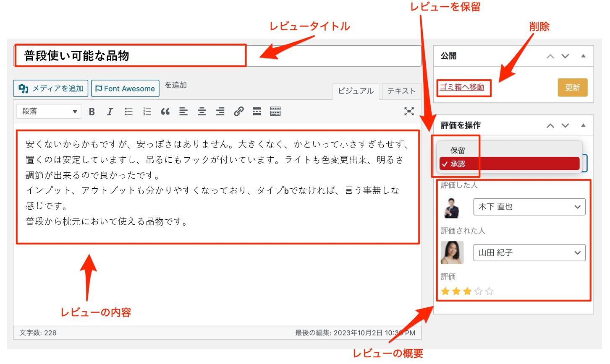Toggle bold formatting in editor toolbar
This screenshot has width=610, height=364.
(x=92, y=112)
